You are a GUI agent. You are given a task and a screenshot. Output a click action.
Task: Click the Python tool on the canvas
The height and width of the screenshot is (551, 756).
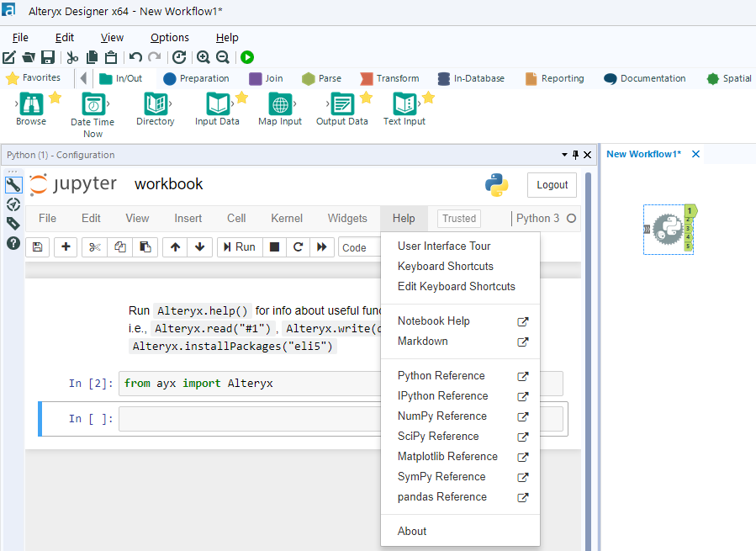(669, 229)
